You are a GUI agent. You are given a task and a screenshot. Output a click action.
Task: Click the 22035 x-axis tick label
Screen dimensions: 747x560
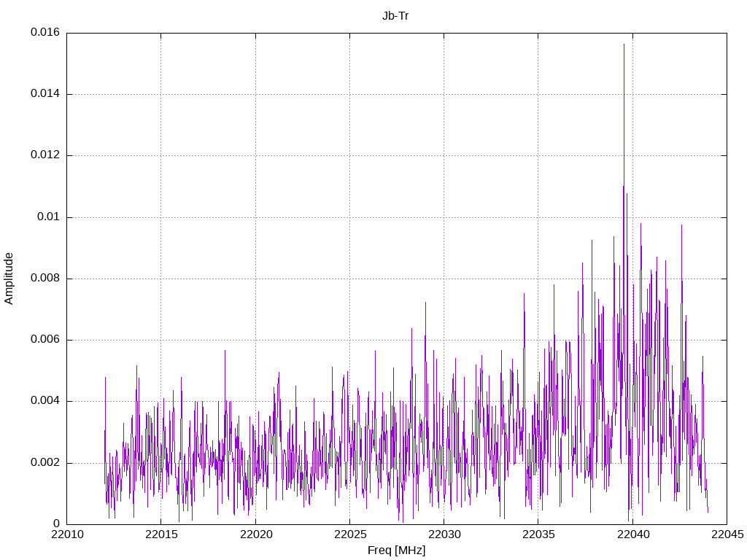(539, 534)
